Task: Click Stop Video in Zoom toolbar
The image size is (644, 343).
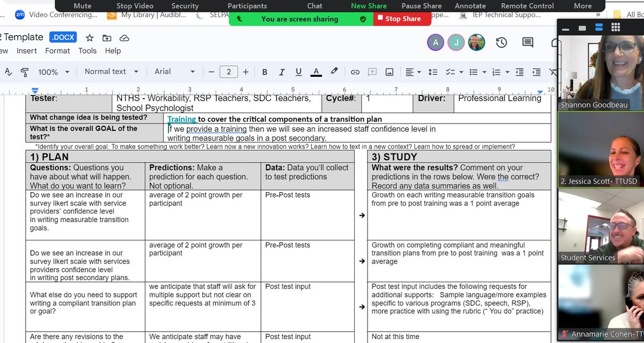Action: [x=135, y=6]
